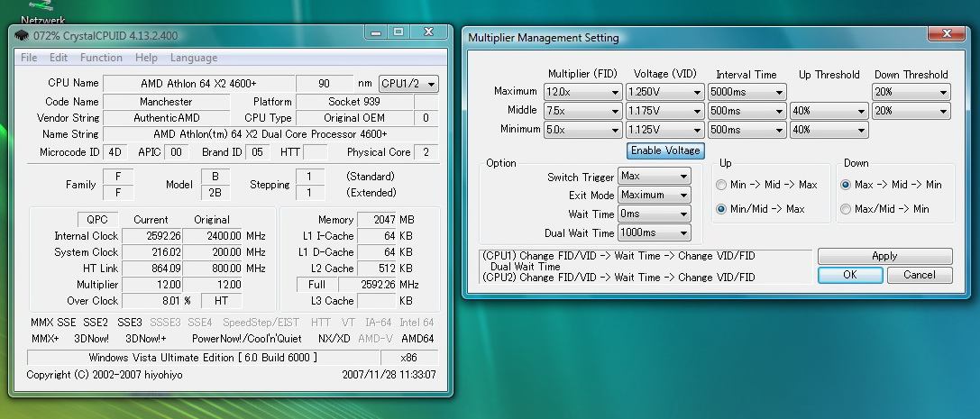Open the Maximum Interval Time 5000ms dropdown

[746, 92]
